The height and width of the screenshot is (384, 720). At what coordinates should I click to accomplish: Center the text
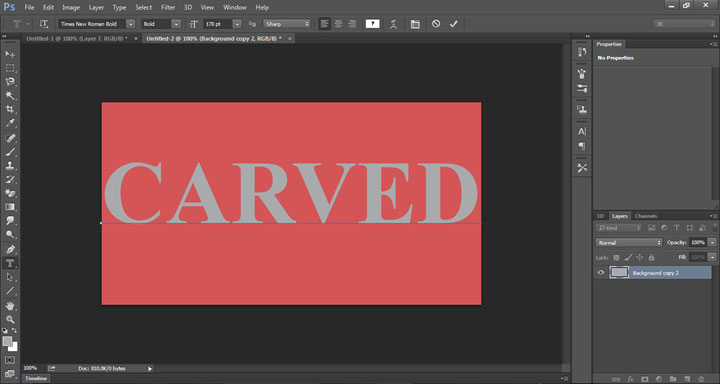tap(338, 24)
